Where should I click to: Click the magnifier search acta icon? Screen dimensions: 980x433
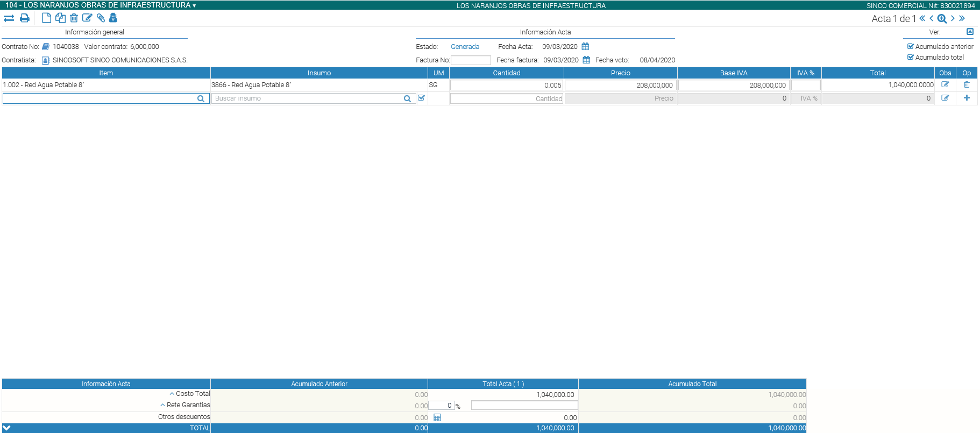(942, 19)
